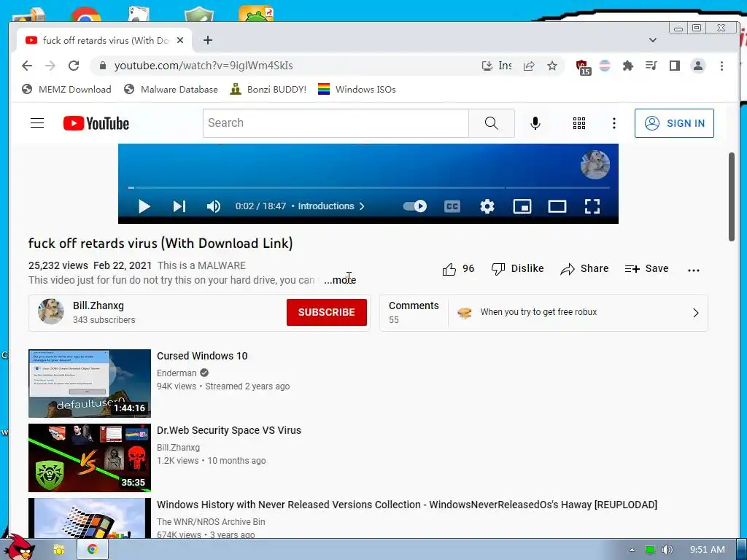747x560 pixels.
Task: Expand the Introductions chapter chevron
Action: coord(362,206)
